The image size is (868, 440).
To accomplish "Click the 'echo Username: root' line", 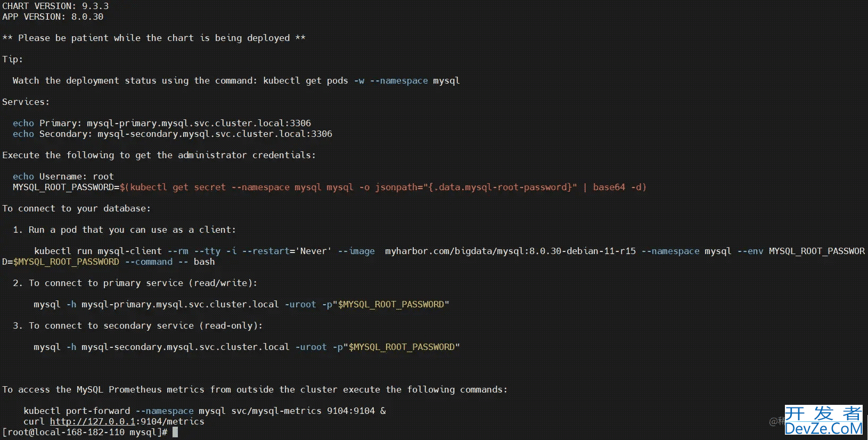I will [x=63, y=176].
